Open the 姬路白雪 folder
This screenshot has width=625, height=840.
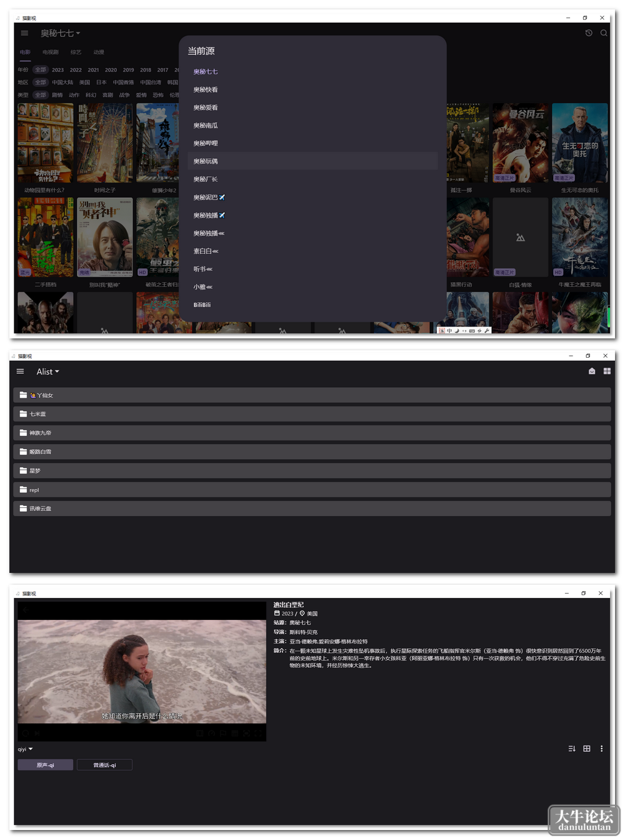click(x=312, y=452)
